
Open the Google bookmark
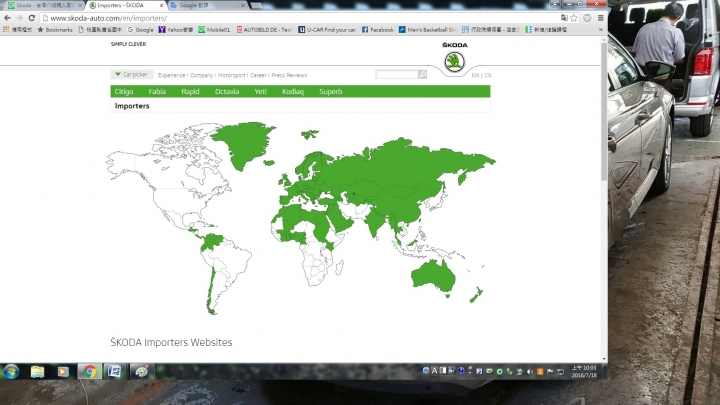[140, 29]
